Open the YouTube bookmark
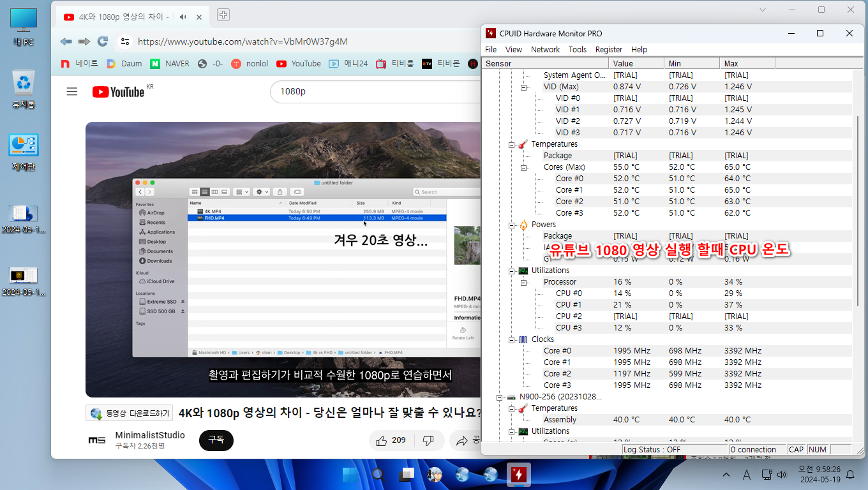Viewport: 868px width, 490px height. (299, 64)
